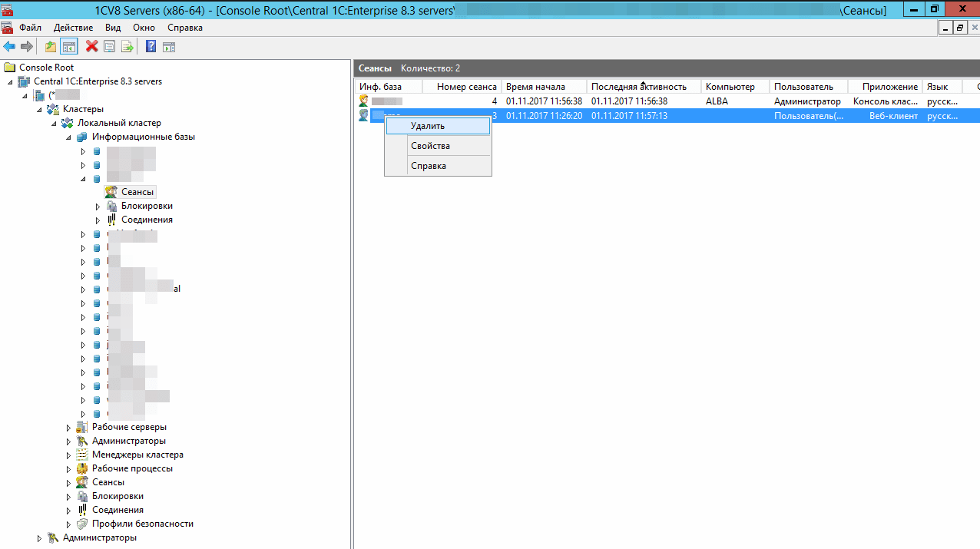
Task: Click the Properties toolbar icon
Action: (x=109, y=46)
